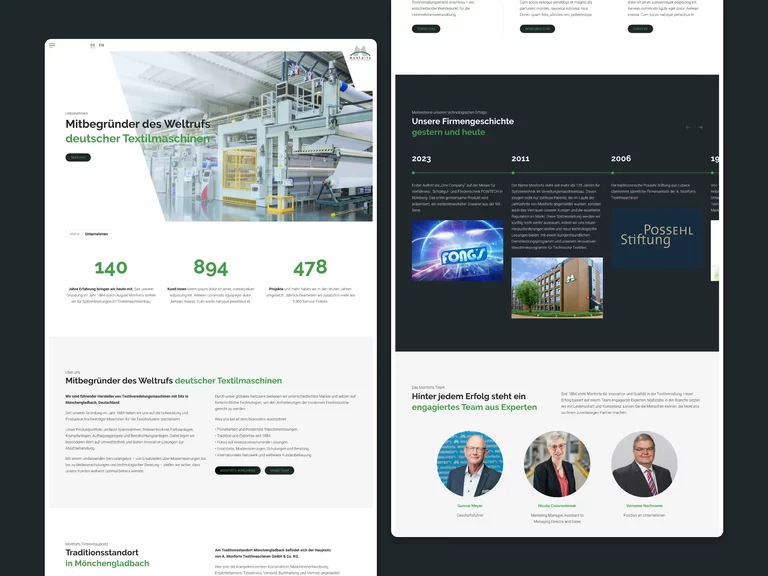Click the 478 statistic number
Image resolution: width=768 pixels, height=576 pixels.
[310, 267]
